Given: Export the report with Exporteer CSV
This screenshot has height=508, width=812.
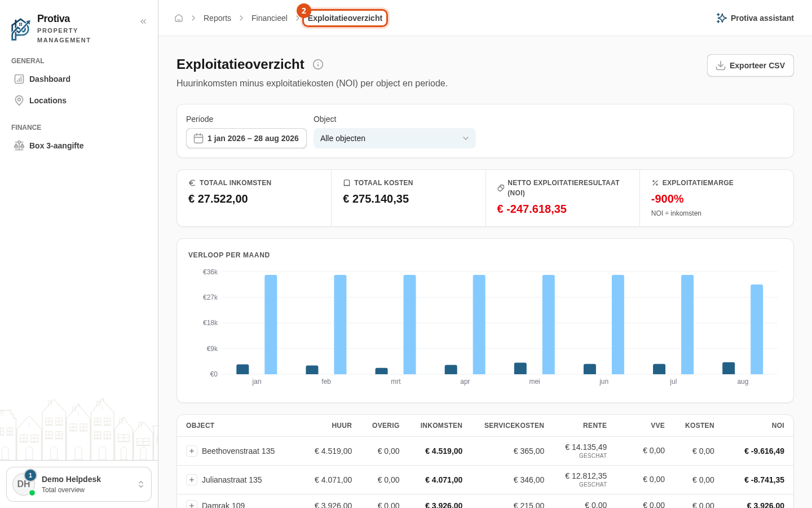Looking at the screenshot, I should [751, 65].
